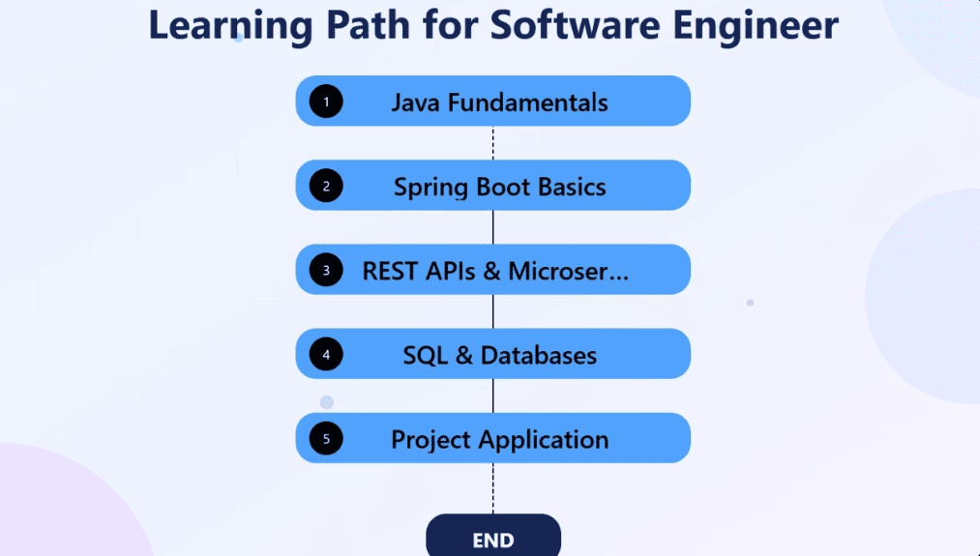Click the number 2 circle badge
Image resolution: width=980 pixels, height=556 pixels.
(x=326, y=186)
